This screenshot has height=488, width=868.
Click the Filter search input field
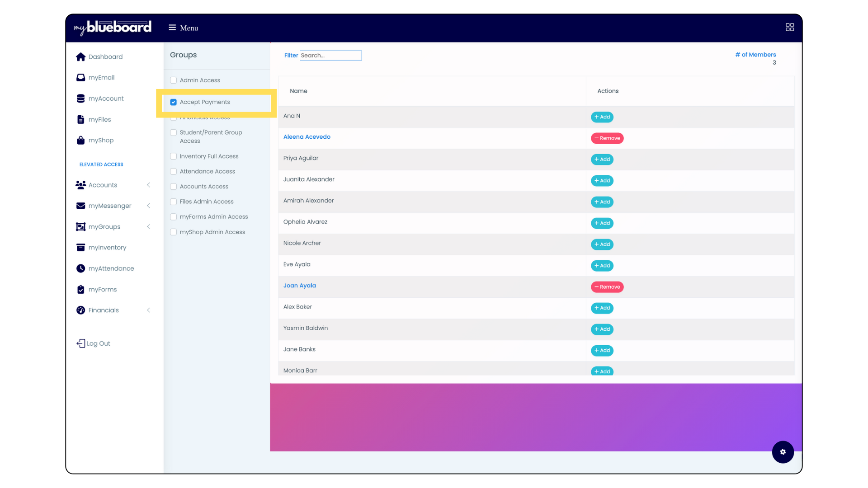click(x=330, y=56)
